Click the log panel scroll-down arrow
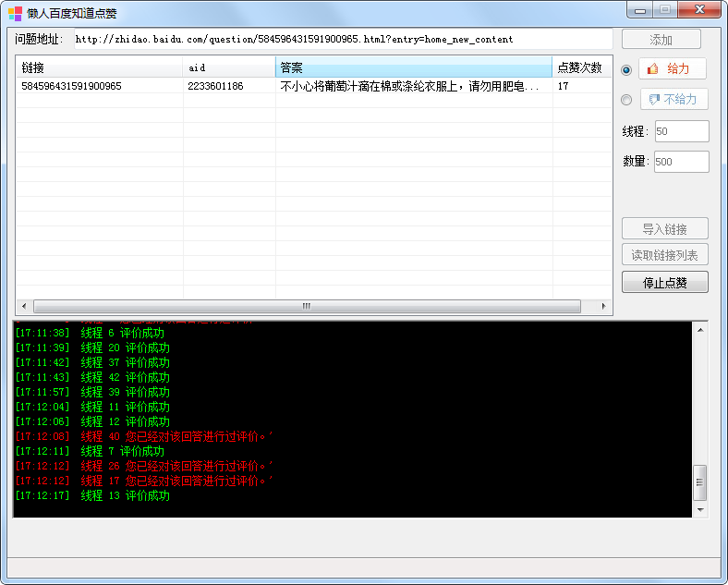The height and width of the screenshot is (585, 728). [700, 509]
